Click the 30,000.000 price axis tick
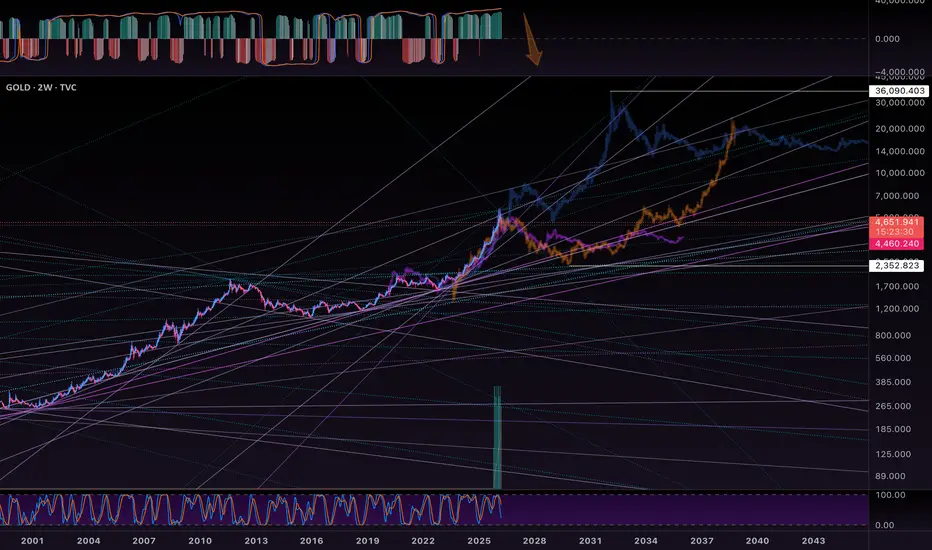Image resolution: width=932 pixels, height=550 pixels. pos(899,103)
